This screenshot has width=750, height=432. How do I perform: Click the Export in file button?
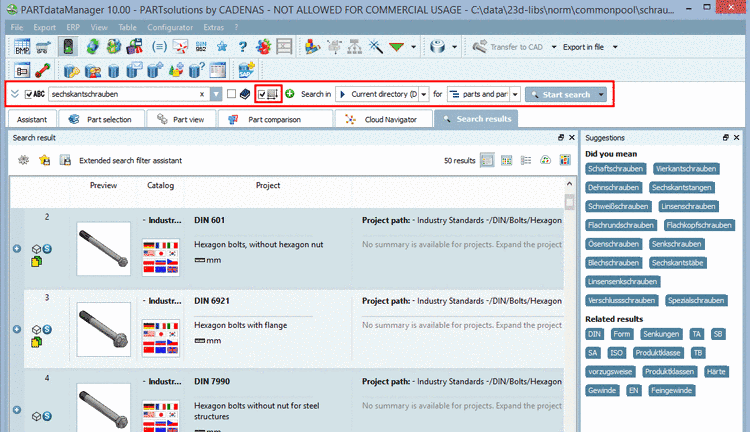click(583, 47)
